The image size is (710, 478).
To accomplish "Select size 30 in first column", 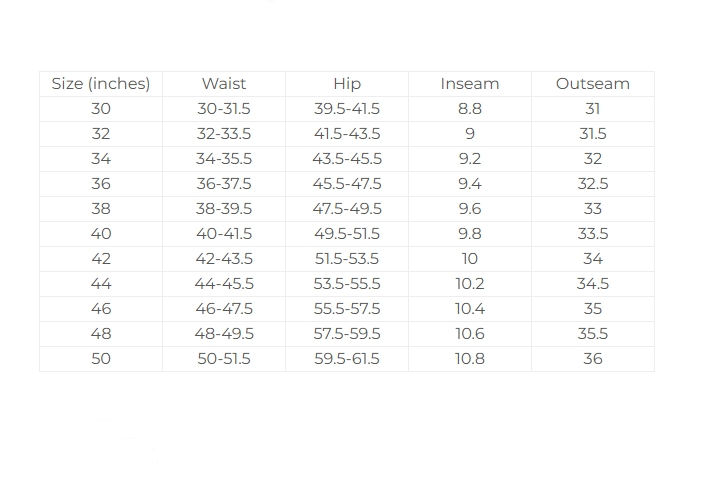I will (x=101, y=109).
